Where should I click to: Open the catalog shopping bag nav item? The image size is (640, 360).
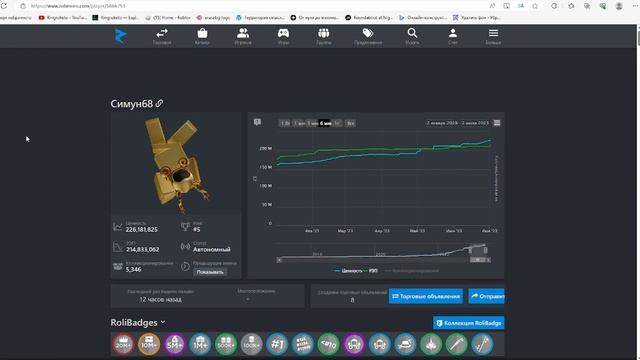coord(202,36)
